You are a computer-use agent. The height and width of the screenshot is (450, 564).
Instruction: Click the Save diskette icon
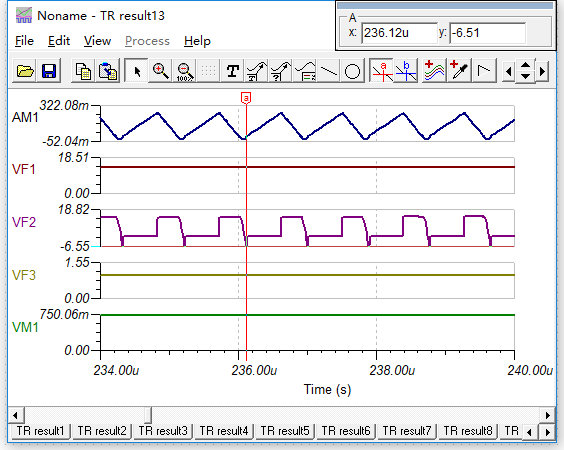[x=49, y=71]
